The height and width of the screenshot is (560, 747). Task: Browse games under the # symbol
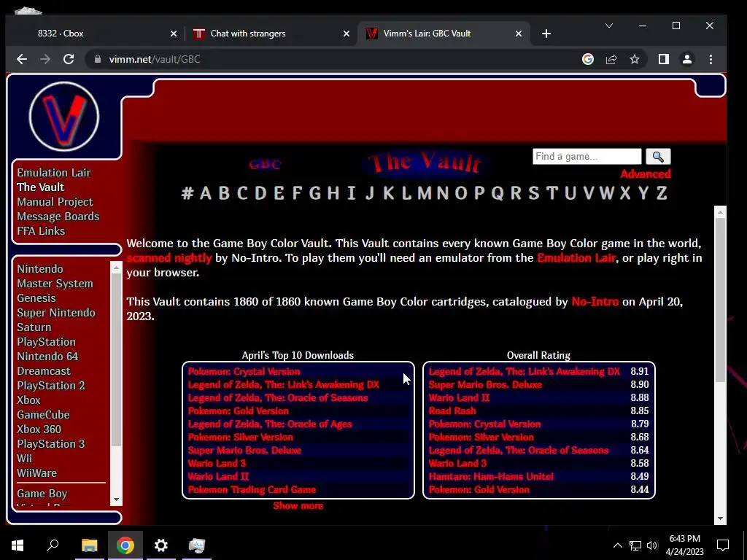(x=187, y=192)
